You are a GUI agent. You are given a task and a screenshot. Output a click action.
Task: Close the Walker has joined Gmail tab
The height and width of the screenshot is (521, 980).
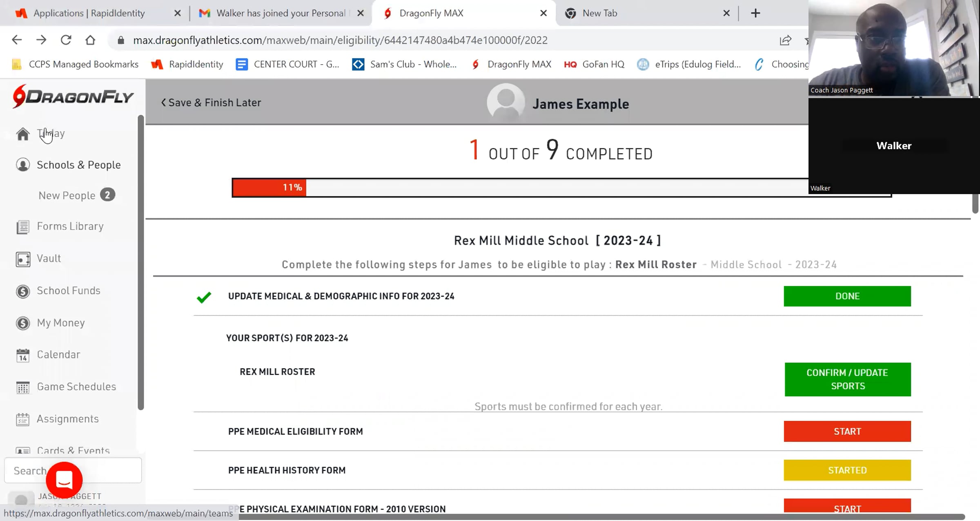pos(361,13)
